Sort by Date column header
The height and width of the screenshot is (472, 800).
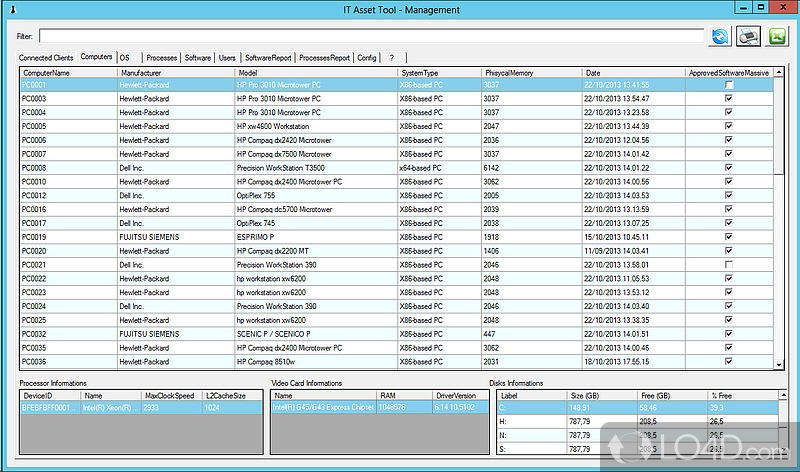(x=634, y=73)
